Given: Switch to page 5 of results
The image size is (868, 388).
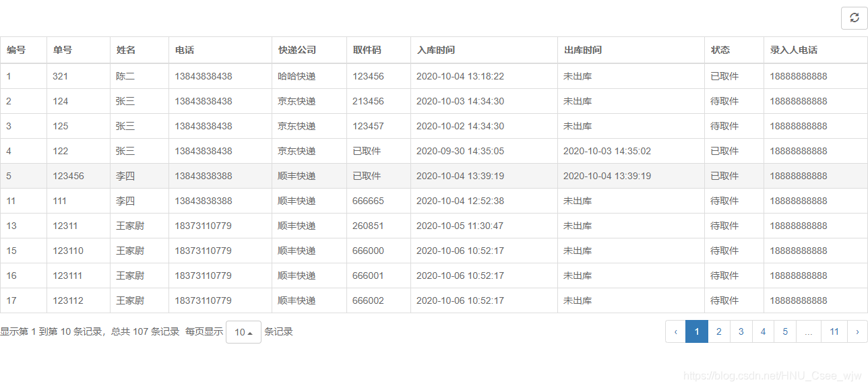Looking at the screenshot, I should point(785,331).
